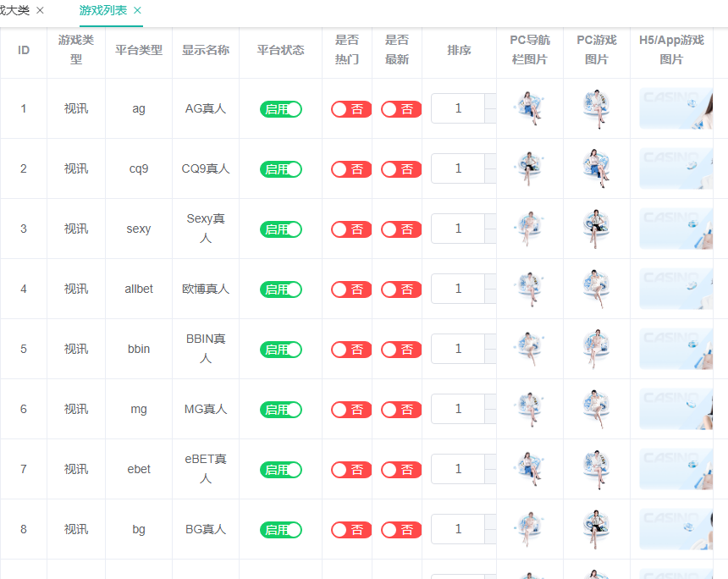View PC导航栏图片 for 欧博真人

530,289
